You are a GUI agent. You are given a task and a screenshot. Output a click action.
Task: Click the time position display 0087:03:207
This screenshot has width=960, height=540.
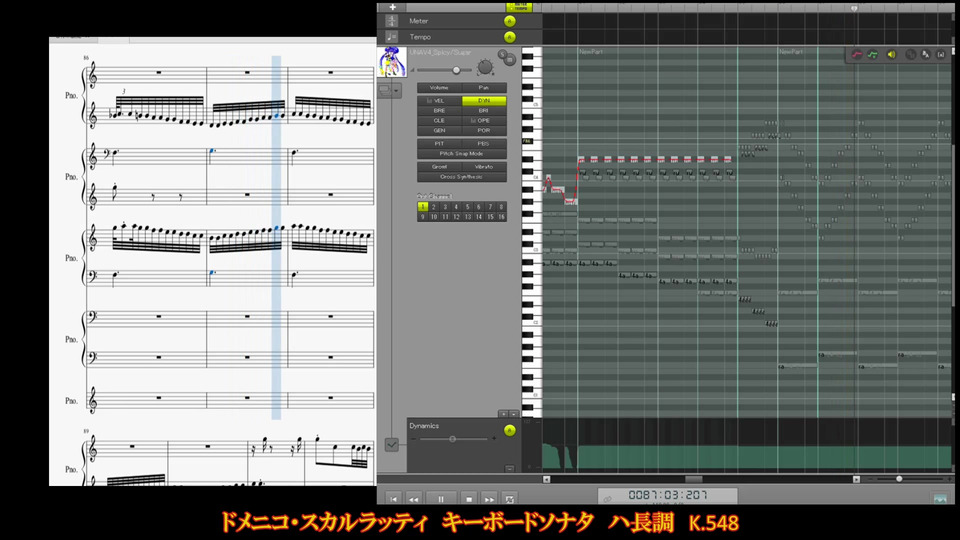[x=668, y=495]
